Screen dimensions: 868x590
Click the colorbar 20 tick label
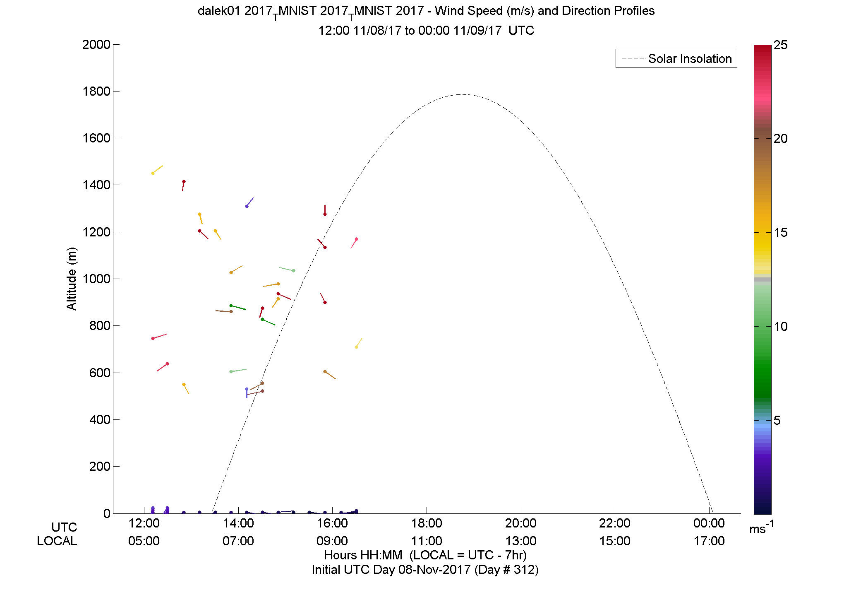(x=780, y=139)
